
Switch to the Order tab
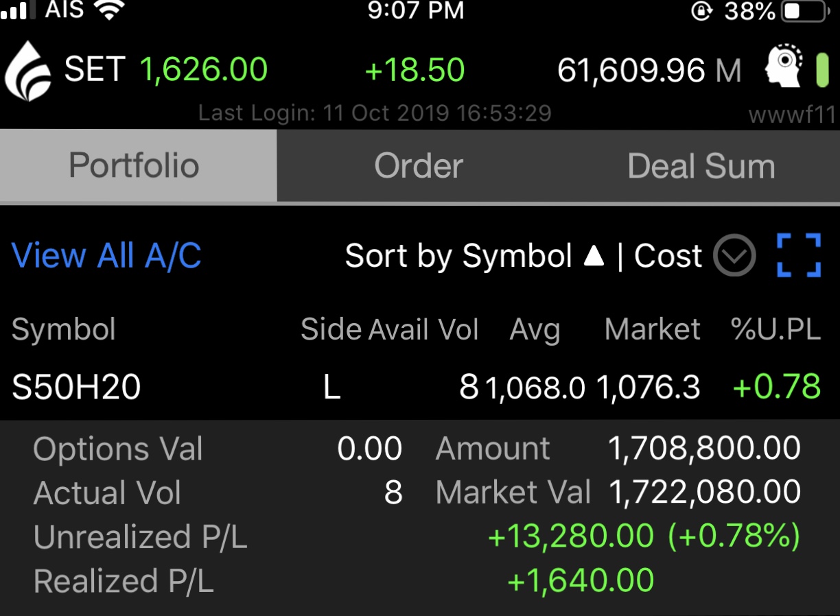419,166
